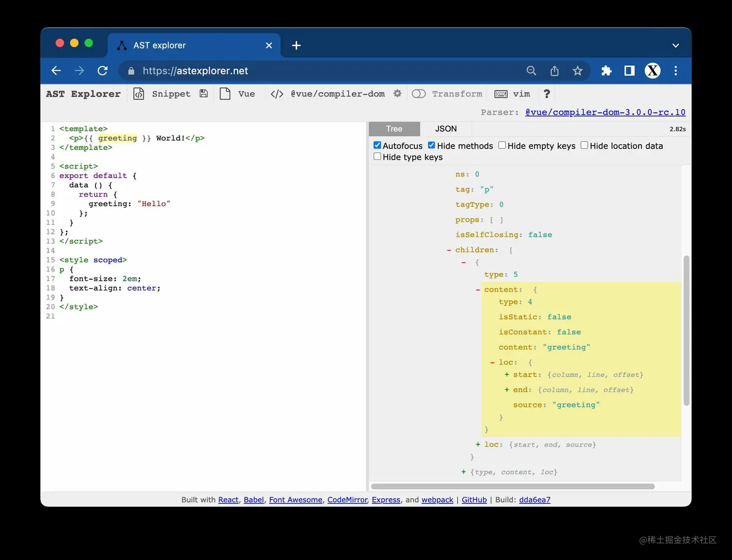The width and height of the screenshot is (732, 560).
Task: Open parser settings gear icon
Action: pyautogui.click(x=397, y=93)
